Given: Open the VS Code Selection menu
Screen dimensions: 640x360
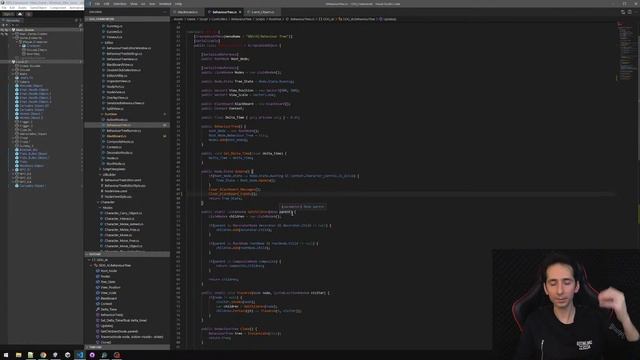Looking at the screenshot, I should pyautogui.click(x=120, y=4).
